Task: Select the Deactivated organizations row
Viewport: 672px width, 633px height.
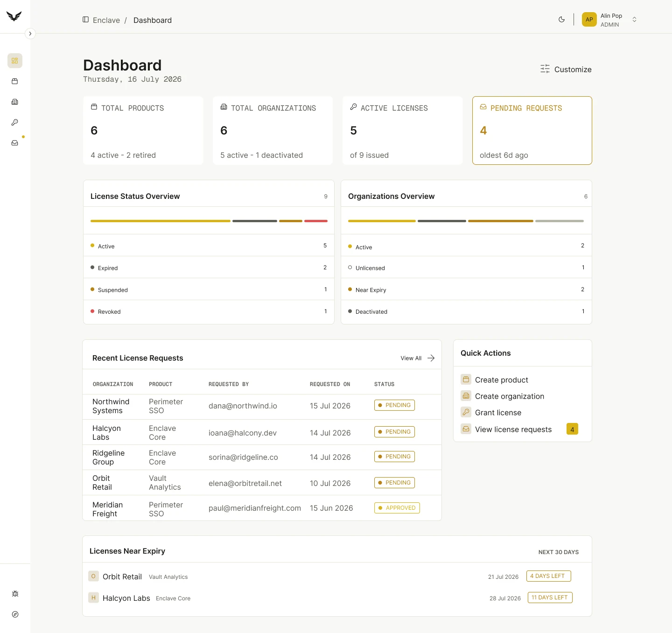Action: (x=466, y=311)
